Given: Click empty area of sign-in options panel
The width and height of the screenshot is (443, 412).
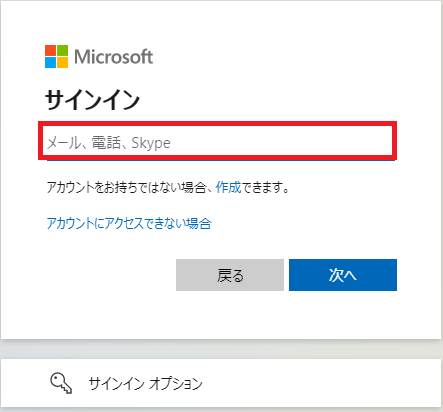Looking at the screenshot, I should click(317, 383).
